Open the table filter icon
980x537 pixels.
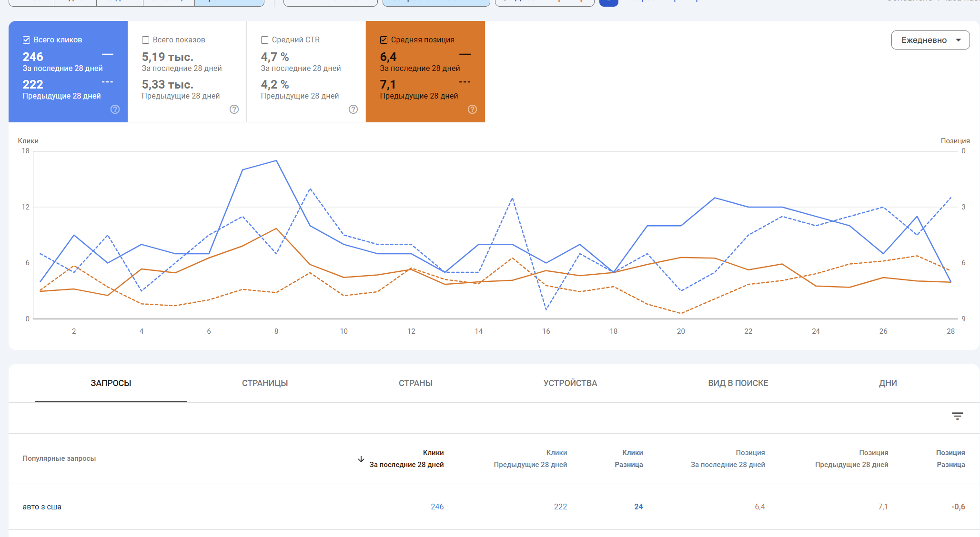957,416
